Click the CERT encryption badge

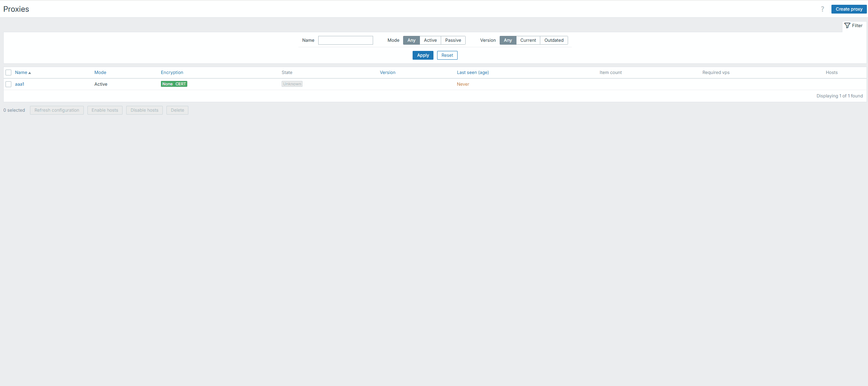tap(181, 84)
